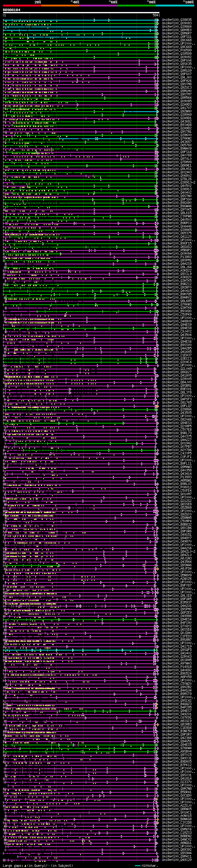Select the UniRef100_Q9ZUC3 label
Viewport: 197px width, 868px height.
pyautogui.click(x=177, y=88)
